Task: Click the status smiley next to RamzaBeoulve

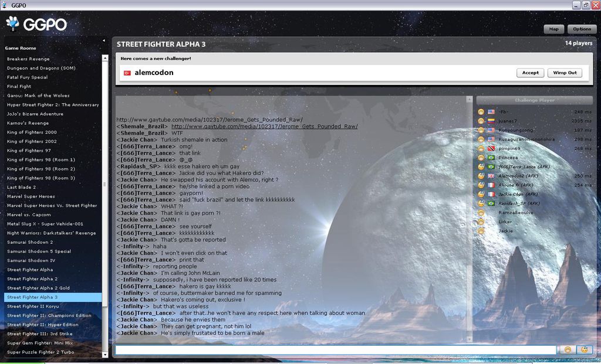Action: click(x=481, y=213)
